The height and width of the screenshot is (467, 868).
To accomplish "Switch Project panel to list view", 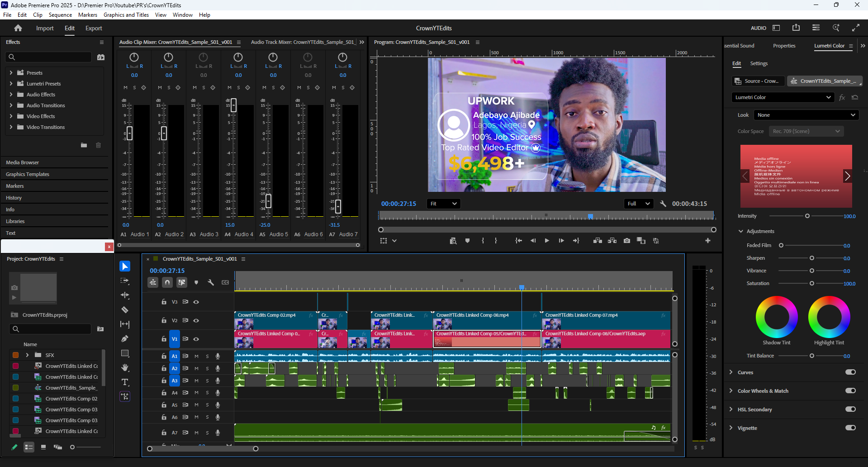I will pos(29,447).
